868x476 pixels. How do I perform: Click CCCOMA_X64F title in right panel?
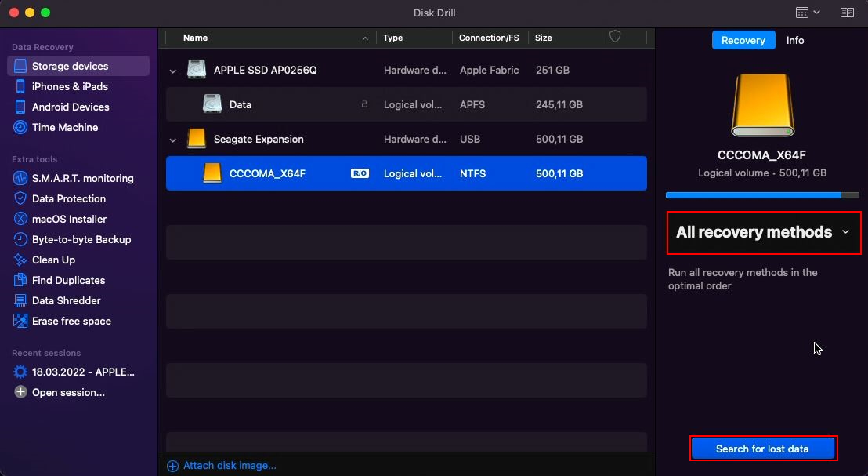click(x=761, y=155)
